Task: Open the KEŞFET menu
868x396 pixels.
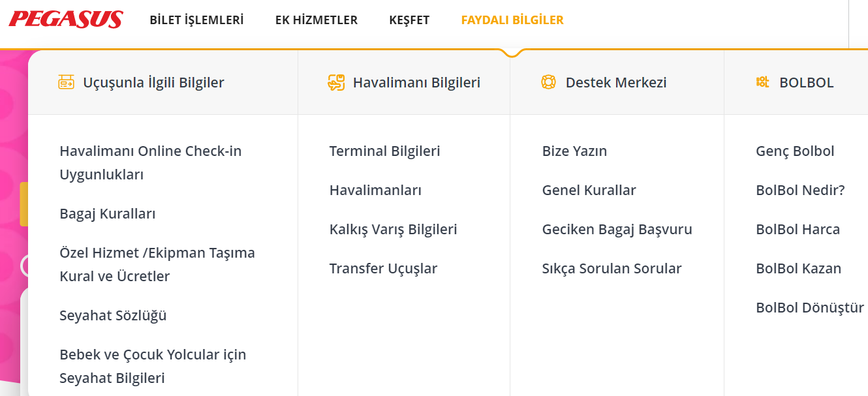Action: (x=409, y=20)
